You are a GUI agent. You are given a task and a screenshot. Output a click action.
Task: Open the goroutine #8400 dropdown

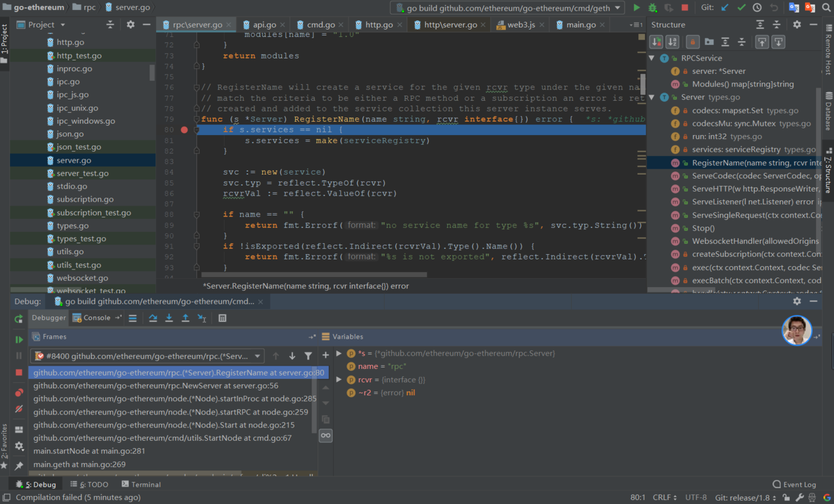(148, 356)
